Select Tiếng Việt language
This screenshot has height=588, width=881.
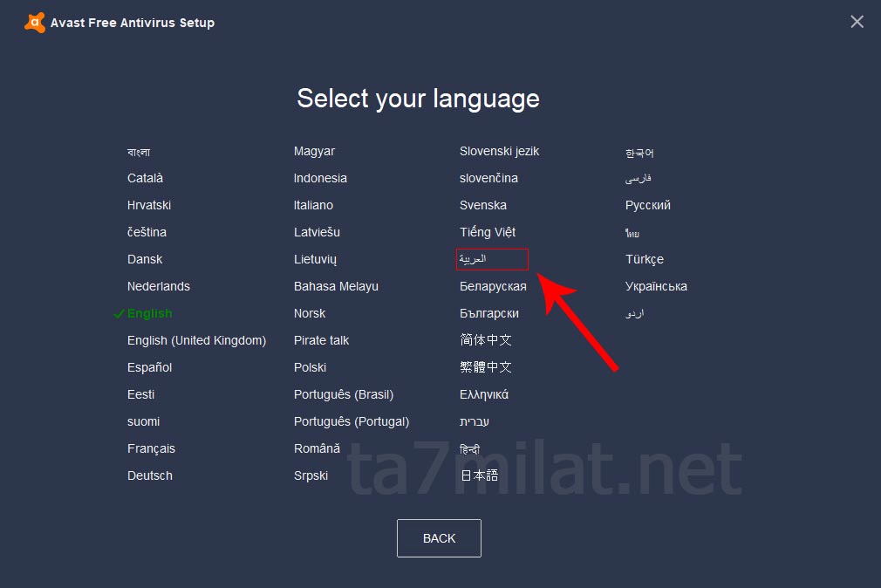point(487,232)
